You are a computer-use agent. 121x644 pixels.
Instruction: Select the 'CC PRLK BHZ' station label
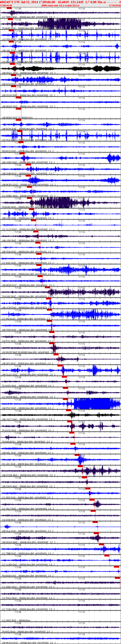pos(9,598)
